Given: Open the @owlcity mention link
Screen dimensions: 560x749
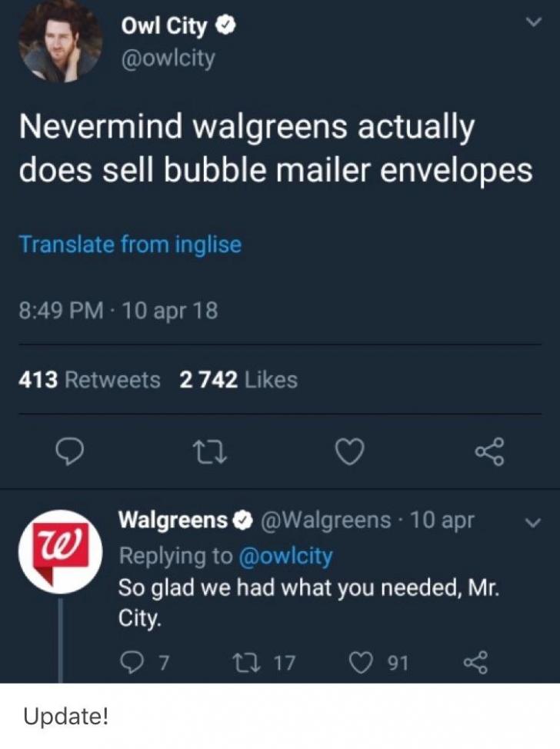Looking at the screenshot, I should [285, 555].
